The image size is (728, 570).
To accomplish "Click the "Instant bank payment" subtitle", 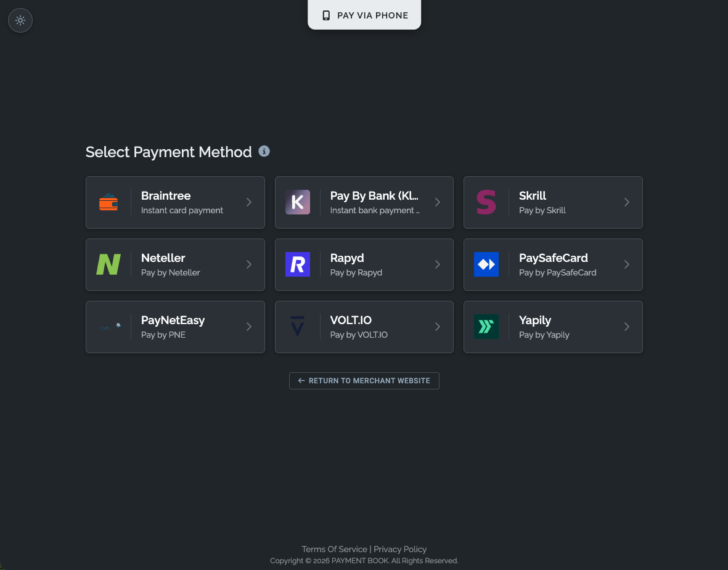I will 375,210.
